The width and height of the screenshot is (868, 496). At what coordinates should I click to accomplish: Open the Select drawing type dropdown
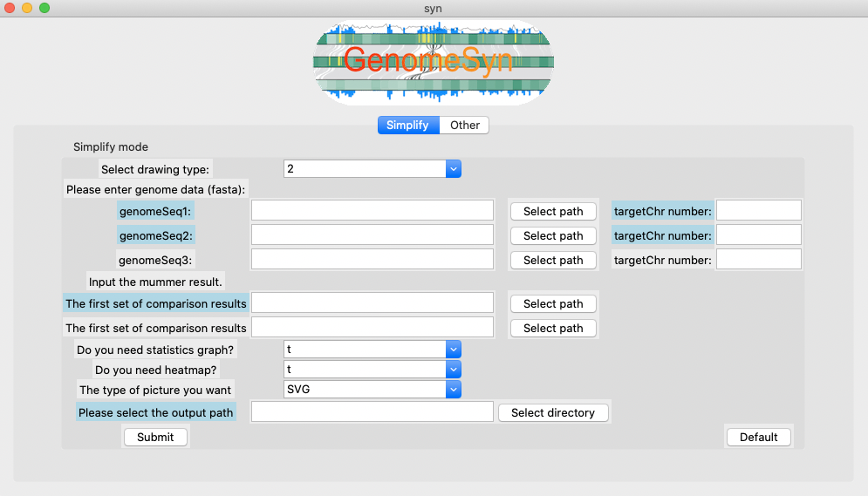[372, 169]
